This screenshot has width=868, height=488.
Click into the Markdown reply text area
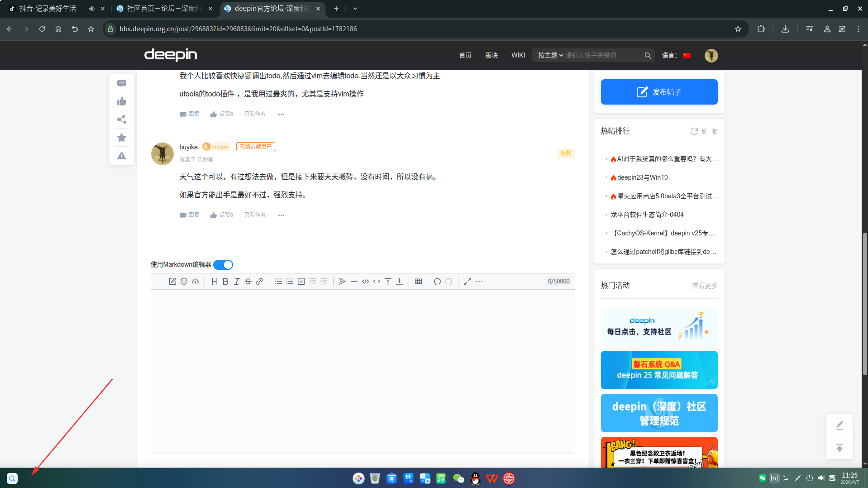[362, 371]
